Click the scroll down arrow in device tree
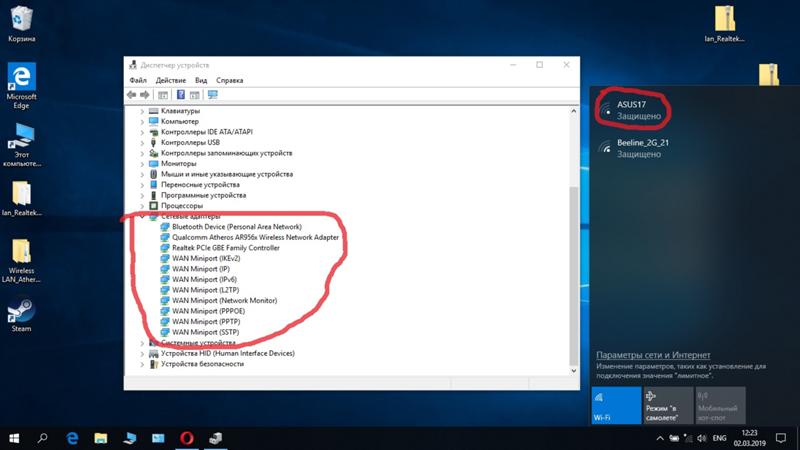Viewport: 800px width, 450px height. (573, 371)
